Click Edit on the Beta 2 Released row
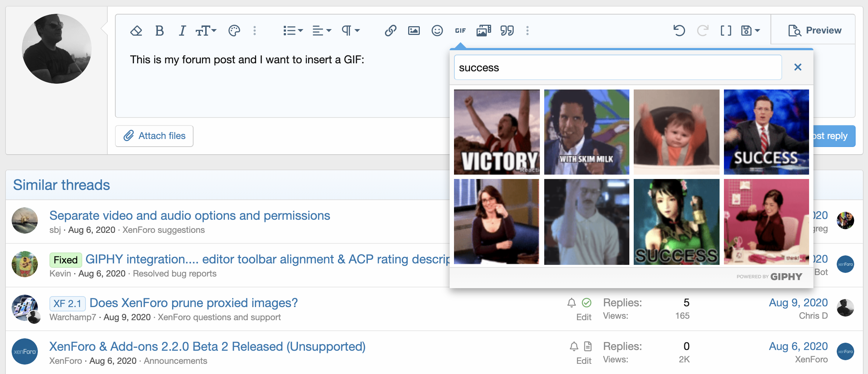Screen dimensions: 868x374 (584, 361)
